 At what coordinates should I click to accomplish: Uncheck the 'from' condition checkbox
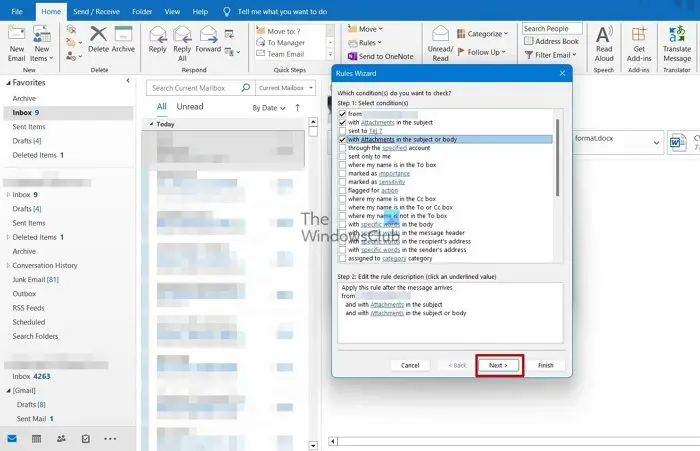tap(342, 114)
